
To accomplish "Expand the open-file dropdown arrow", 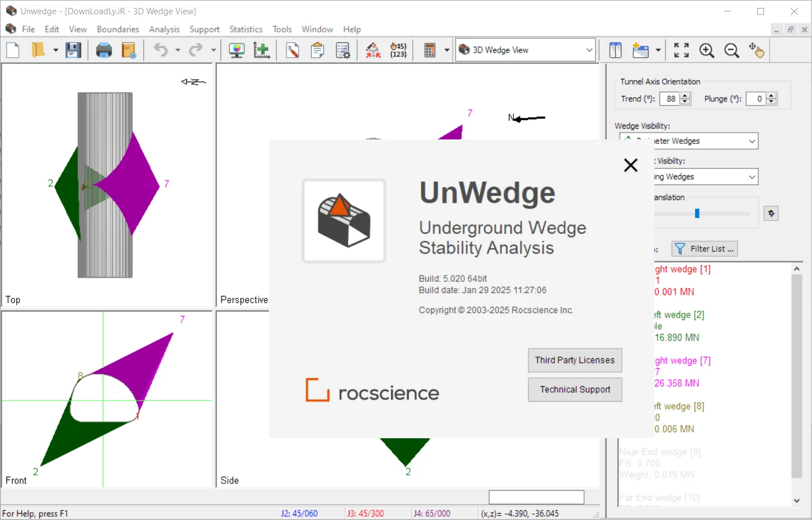I will 55,50.
